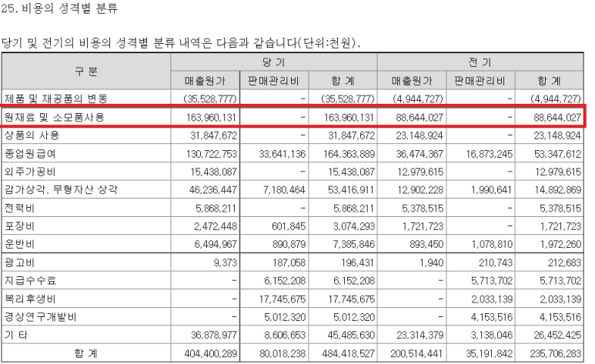
Task: Select the '원재료 및 소모품사용' row label
Action: pyautogui.click(x=54, y=117)
